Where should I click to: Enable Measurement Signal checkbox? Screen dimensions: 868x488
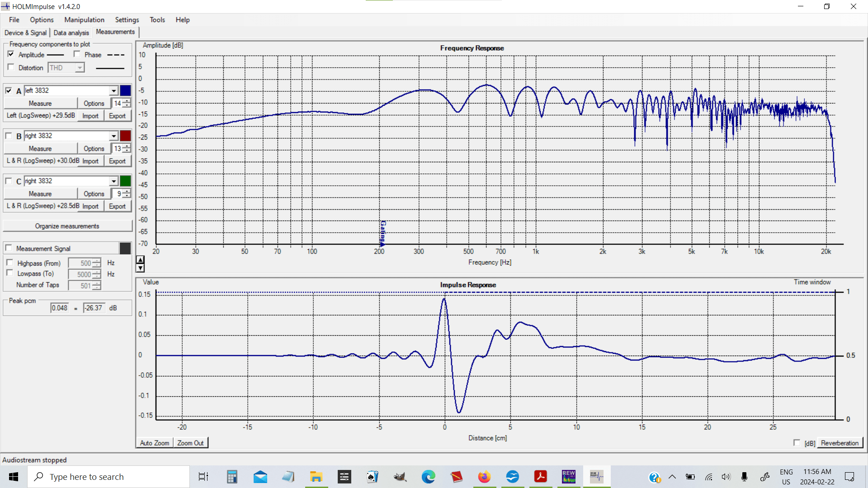[9, 248]
